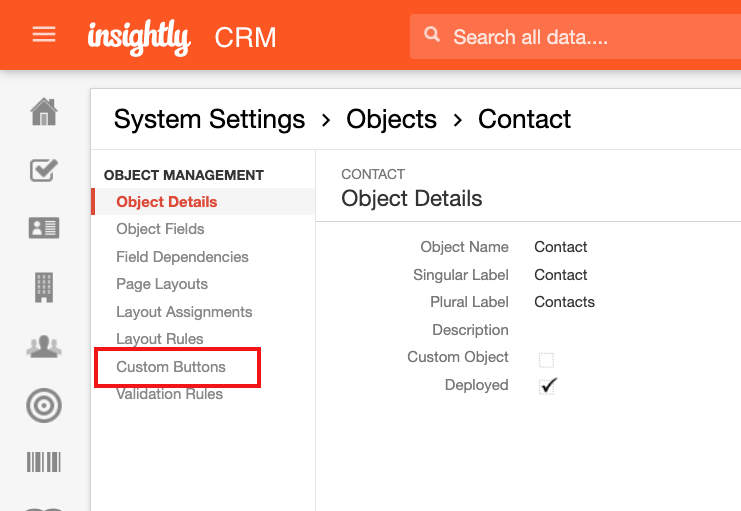The width and height of the screenshot is (741, 511).
Task: Toggle the Custom Object checkbox
Action: click(546, 360)
